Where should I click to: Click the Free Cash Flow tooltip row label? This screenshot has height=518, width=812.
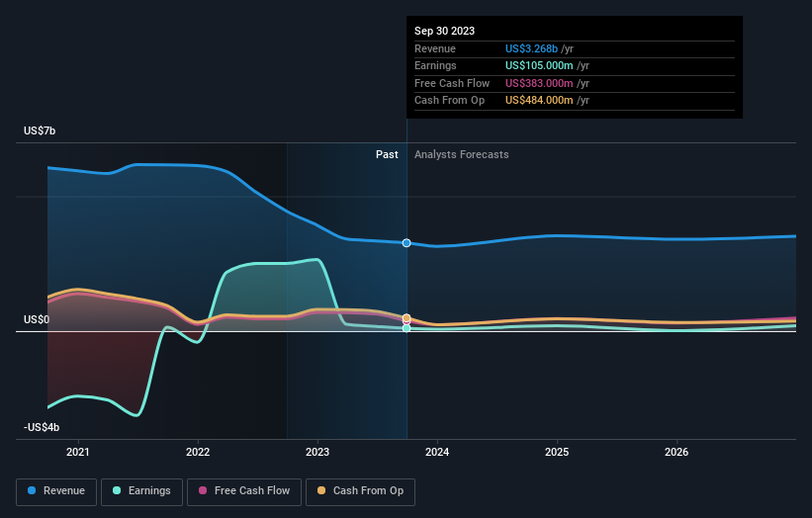point(452,83)
